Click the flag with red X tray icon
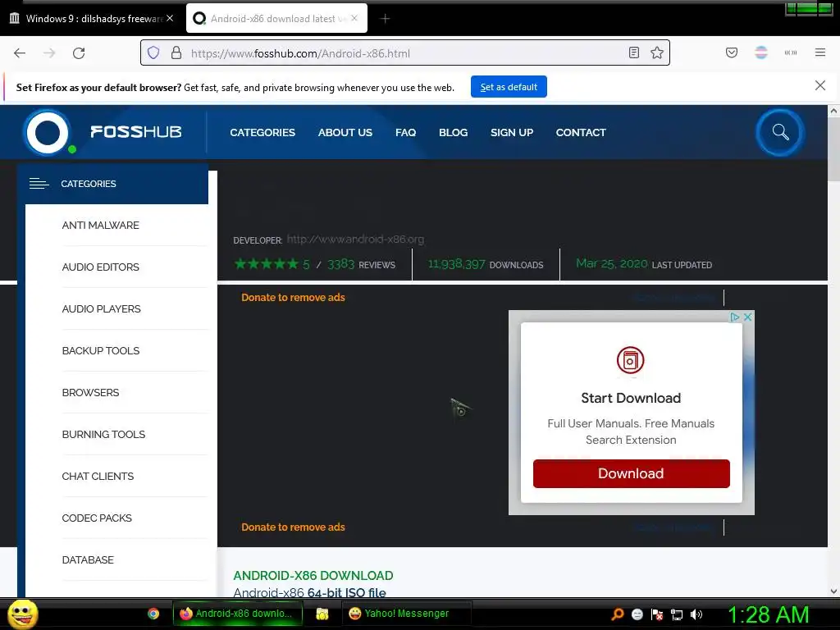 [x=657, y=614]
